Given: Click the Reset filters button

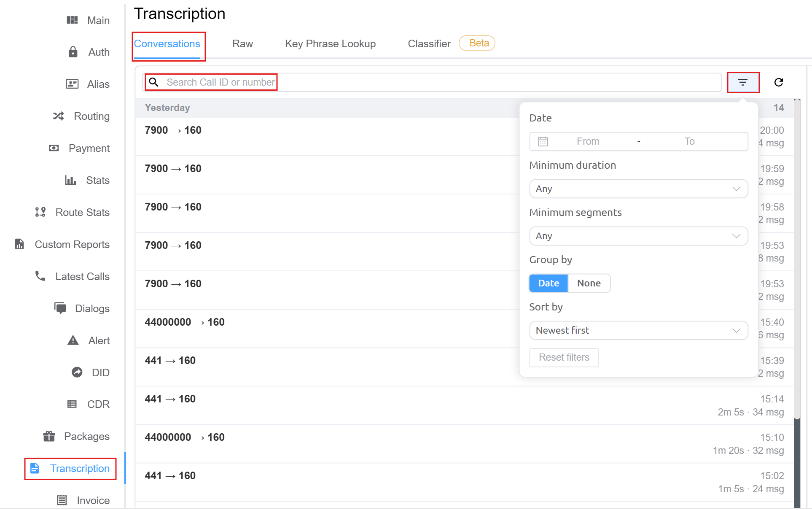Looking at the screenshot, I should point(564,357).
